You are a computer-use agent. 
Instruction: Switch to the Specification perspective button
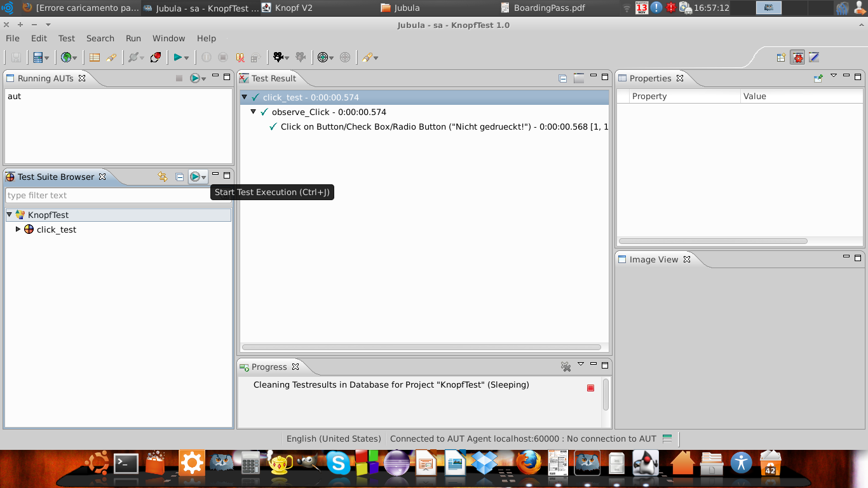pos(814,58)
